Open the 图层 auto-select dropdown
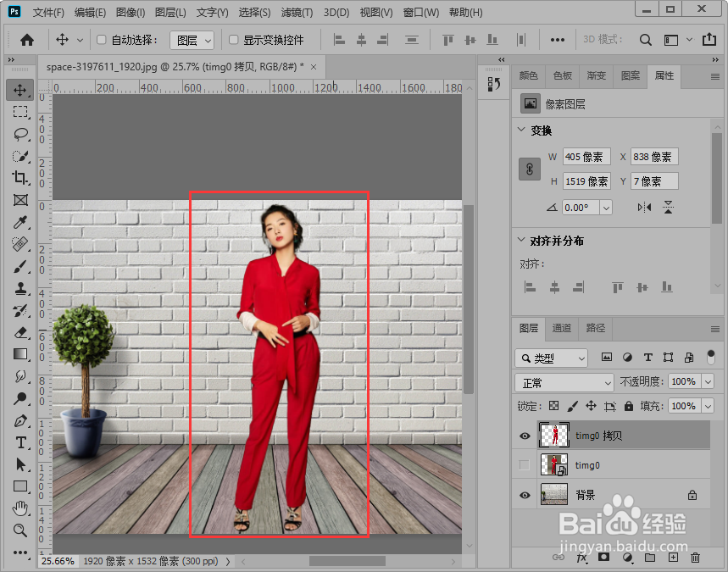The width and height of the screenshot is (728, 572). tap(192, 41)
